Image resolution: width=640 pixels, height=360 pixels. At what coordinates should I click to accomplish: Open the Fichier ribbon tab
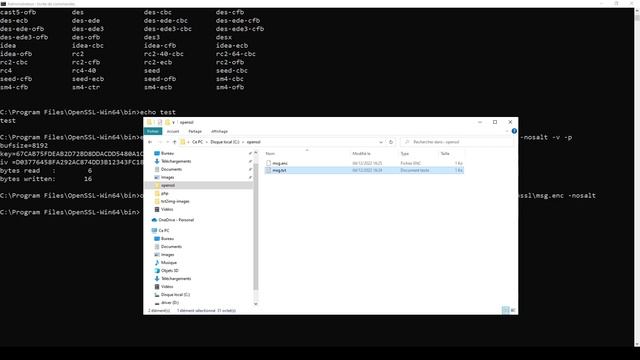coord(153,131)
